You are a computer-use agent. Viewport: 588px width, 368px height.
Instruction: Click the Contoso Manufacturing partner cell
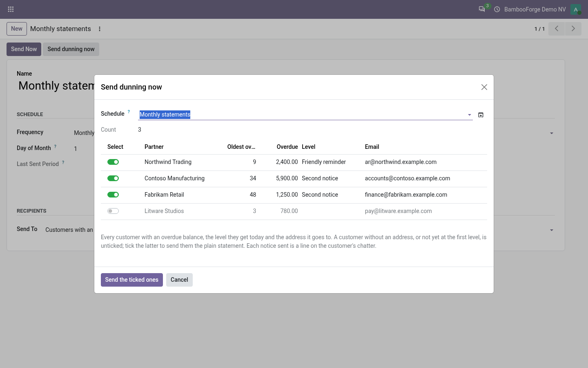(x=174, y=178)
